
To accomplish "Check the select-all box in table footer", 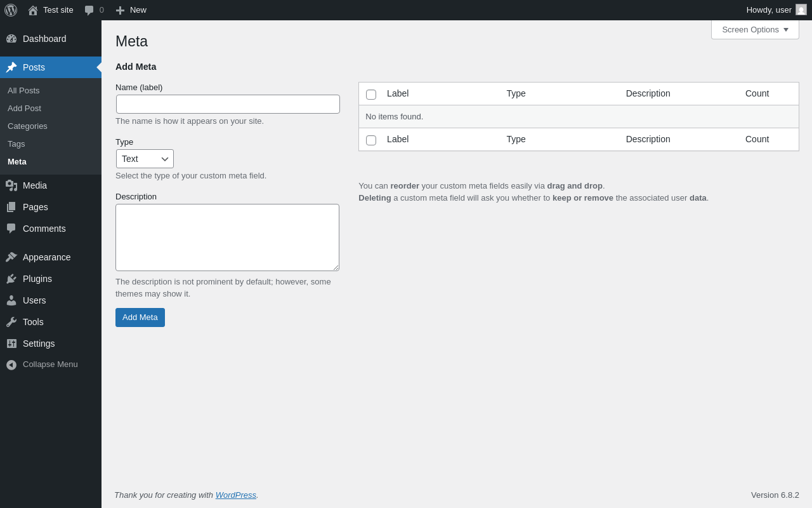I will (x=371, y=140).
